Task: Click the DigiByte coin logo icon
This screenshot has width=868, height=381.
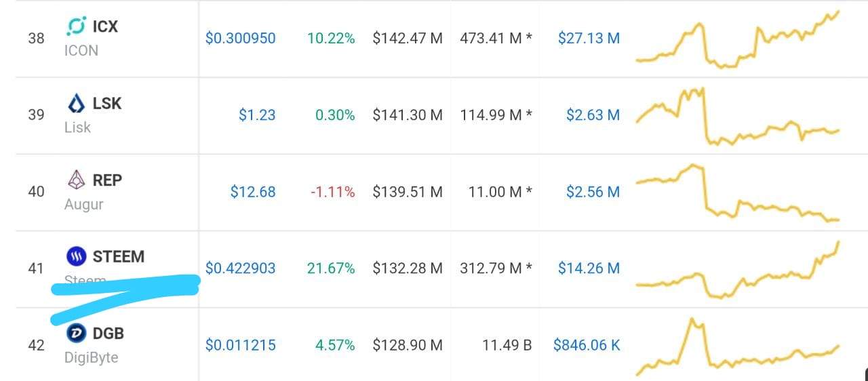Action: [x=76, y=333]
